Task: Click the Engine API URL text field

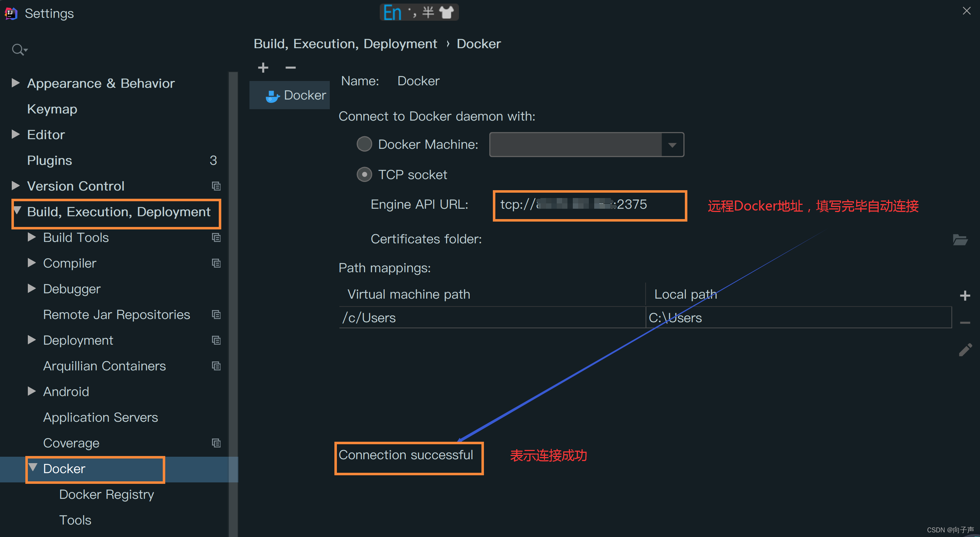Action: [590, 205]
